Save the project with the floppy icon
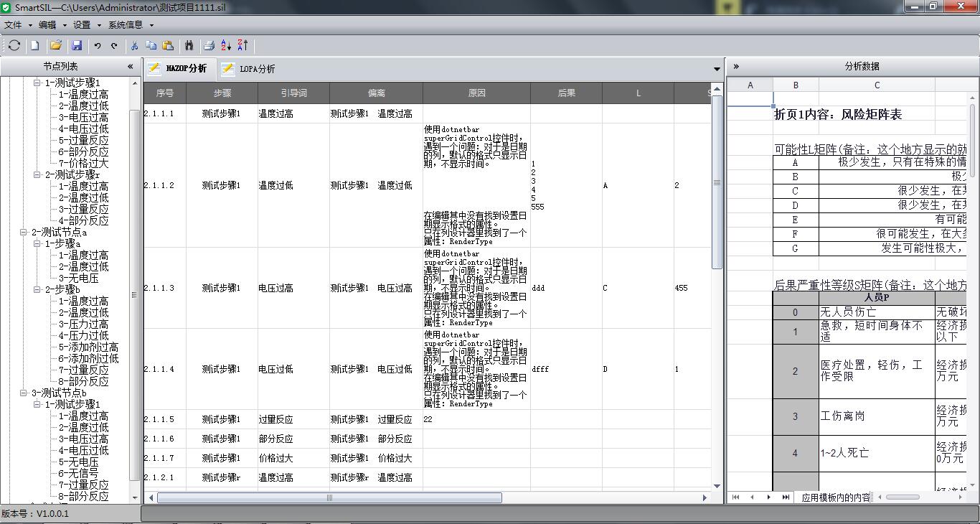 click(77, 45)
